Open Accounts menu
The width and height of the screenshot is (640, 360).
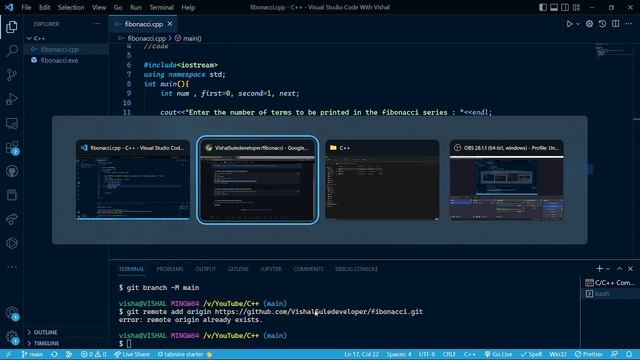click(x=12, y=313)
